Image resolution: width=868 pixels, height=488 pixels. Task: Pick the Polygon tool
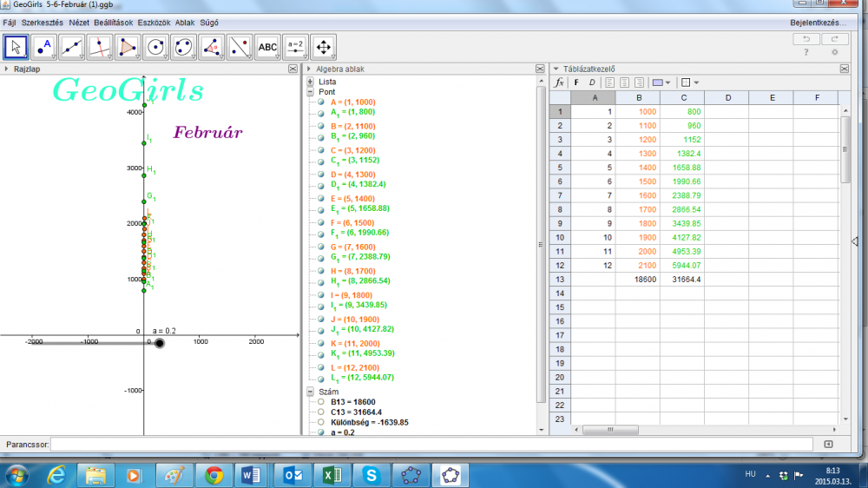pos(128,47)
